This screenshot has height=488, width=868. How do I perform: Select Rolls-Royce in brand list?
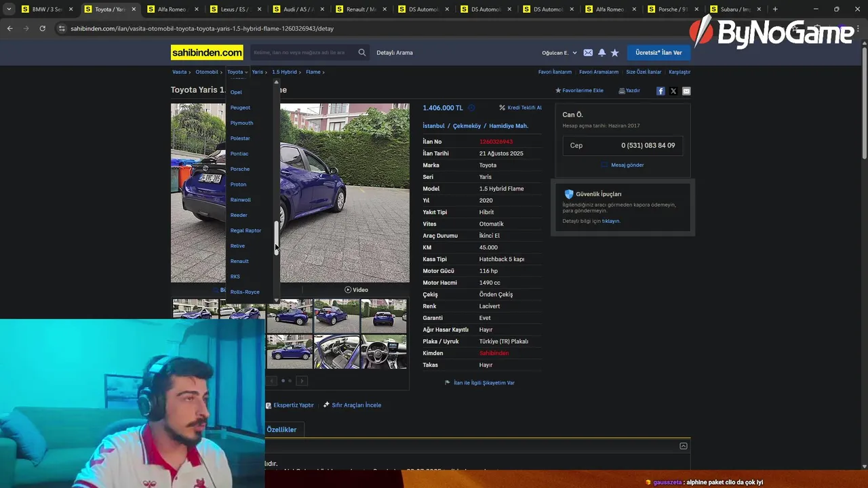click(245, 292)
